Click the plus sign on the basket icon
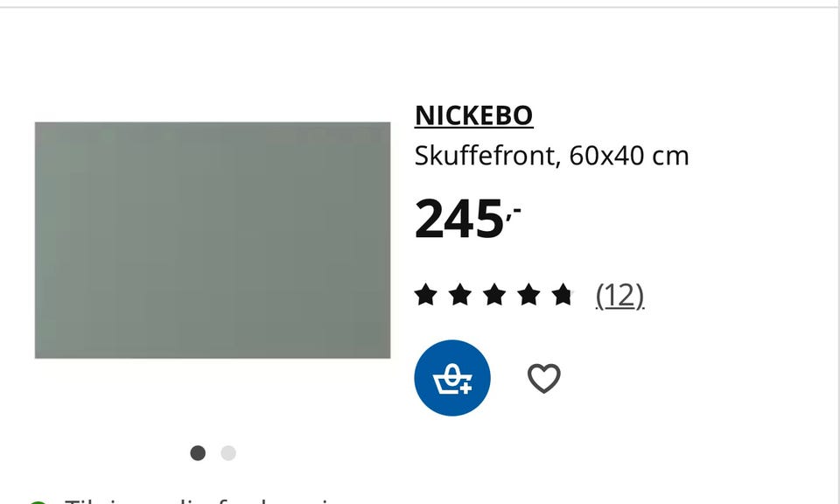Screen dimensions: 840x504 (465, 388)
